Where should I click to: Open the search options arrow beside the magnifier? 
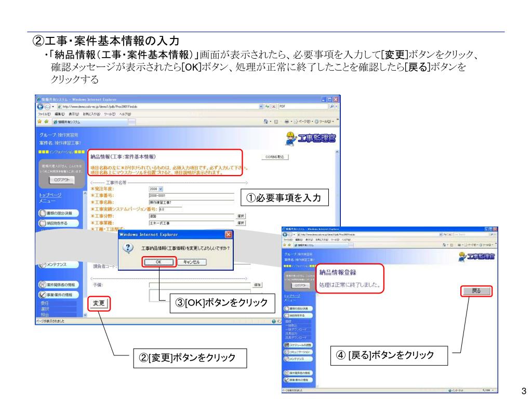click(x=336, y=107)
